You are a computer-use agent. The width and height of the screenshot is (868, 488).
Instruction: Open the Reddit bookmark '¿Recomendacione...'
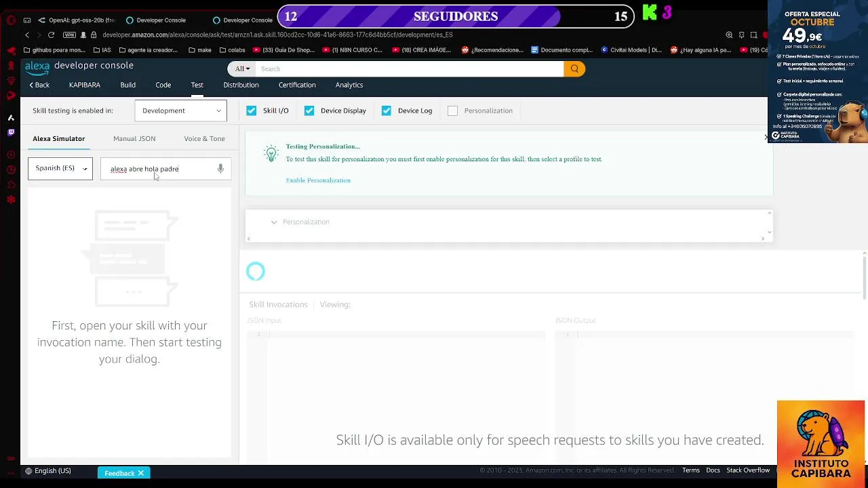(493, 49)
